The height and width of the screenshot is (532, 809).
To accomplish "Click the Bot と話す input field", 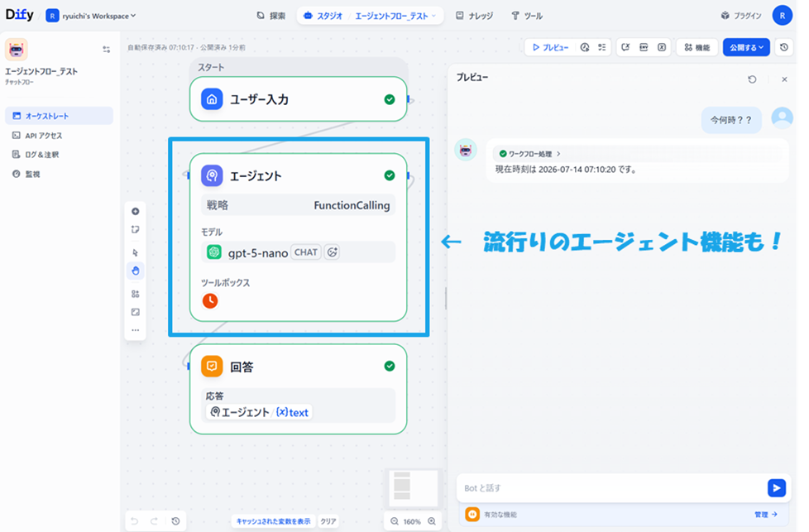I will pos(611,487).
